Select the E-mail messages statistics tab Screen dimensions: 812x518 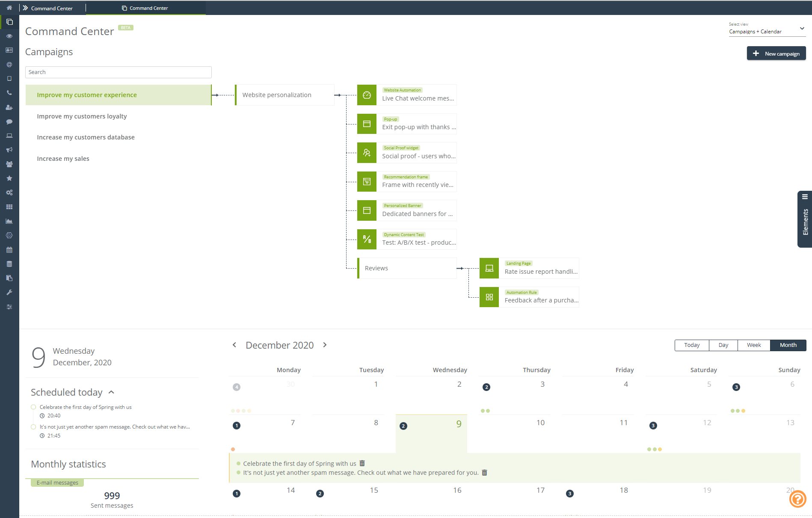(x=57, y=482)
